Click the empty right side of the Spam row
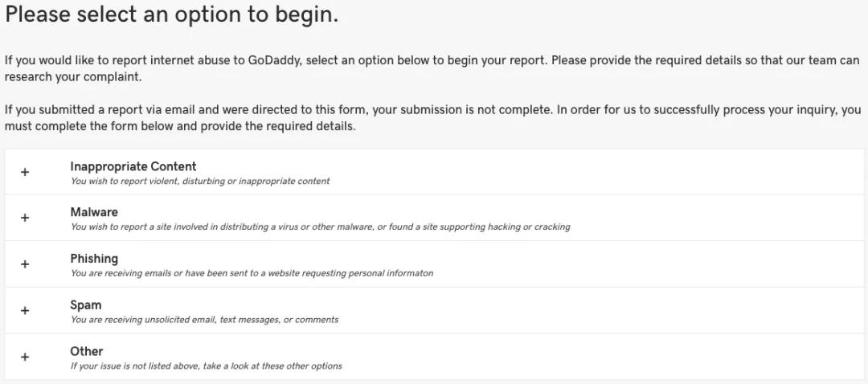868x384 pixels. (683, 311)
